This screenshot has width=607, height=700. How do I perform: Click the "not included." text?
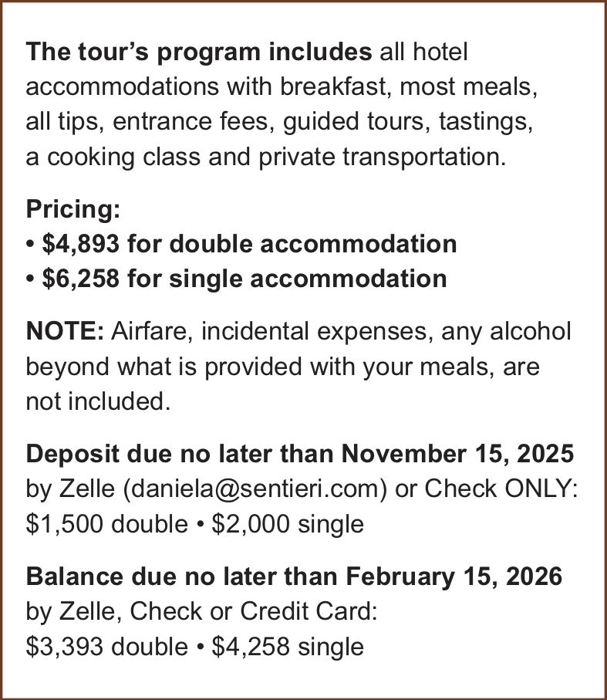click(x=96, y=401)
